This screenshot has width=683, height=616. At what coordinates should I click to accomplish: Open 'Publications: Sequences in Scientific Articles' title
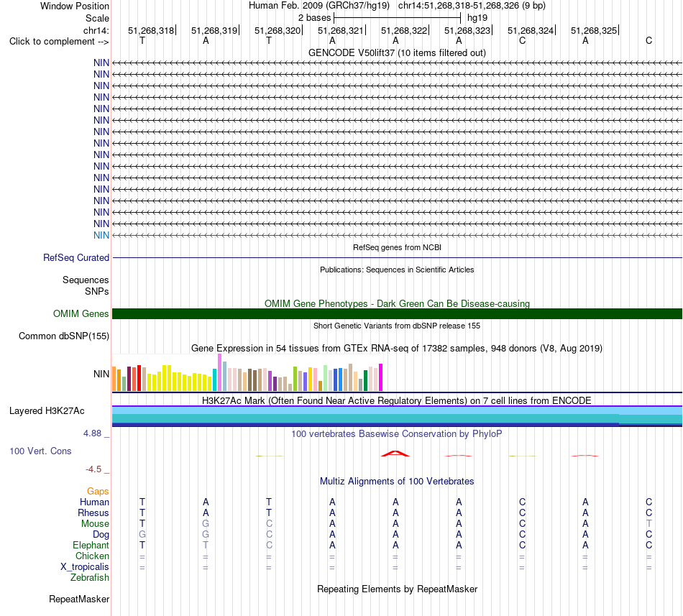tap(397, 270)
